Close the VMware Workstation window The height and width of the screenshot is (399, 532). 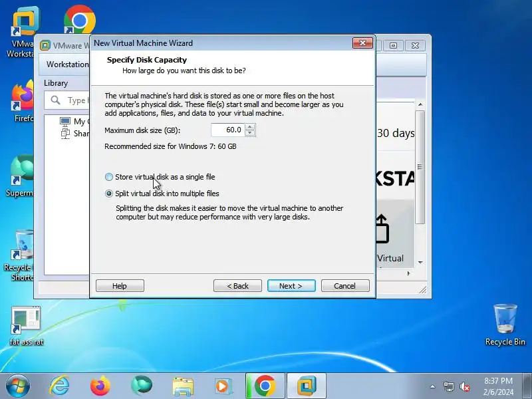[x=415, y=45]
